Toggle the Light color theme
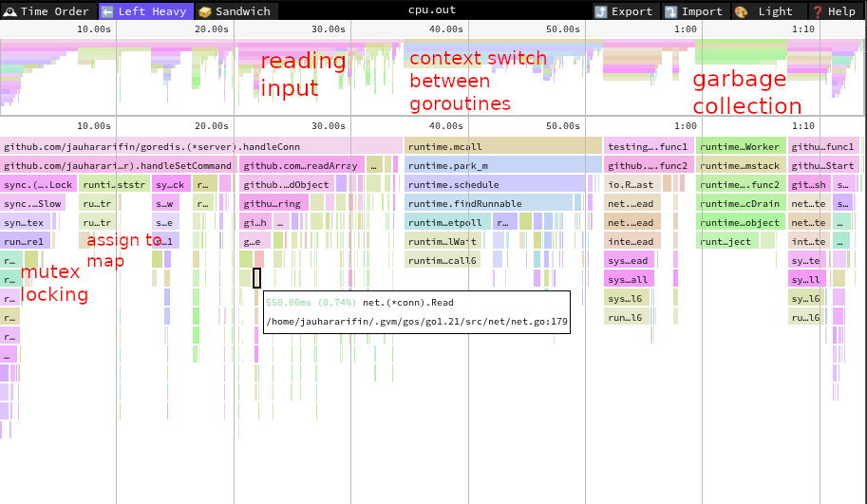Viewport: 867px width, 504px height. pyautogui.click(x=765, y=11)
